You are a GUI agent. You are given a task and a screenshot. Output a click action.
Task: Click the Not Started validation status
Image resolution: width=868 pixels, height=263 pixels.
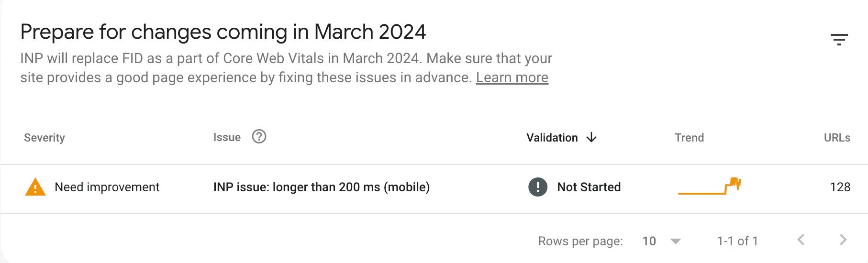[x=589, y=187]
